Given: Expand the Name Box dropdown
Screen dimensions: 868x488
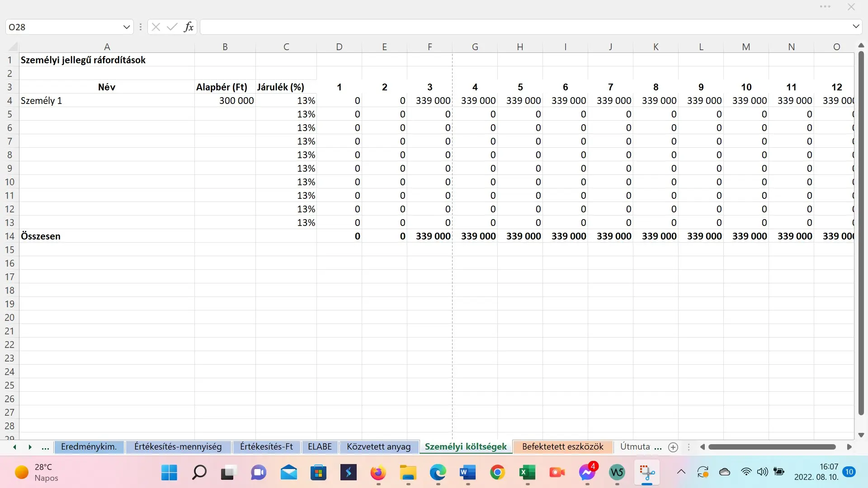Looking at the screenshot, I should [127, 27].
